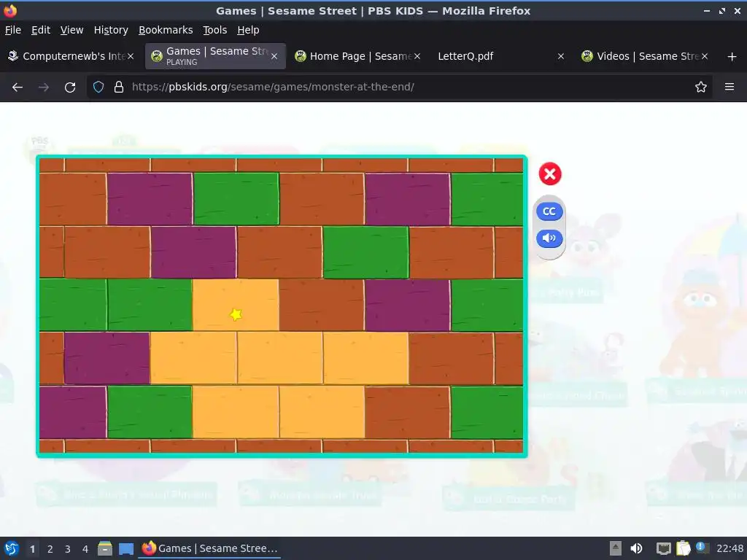747x560 pixels.
Task: Toggle closed captions with the CC button
Action: (x=549, y=211)
